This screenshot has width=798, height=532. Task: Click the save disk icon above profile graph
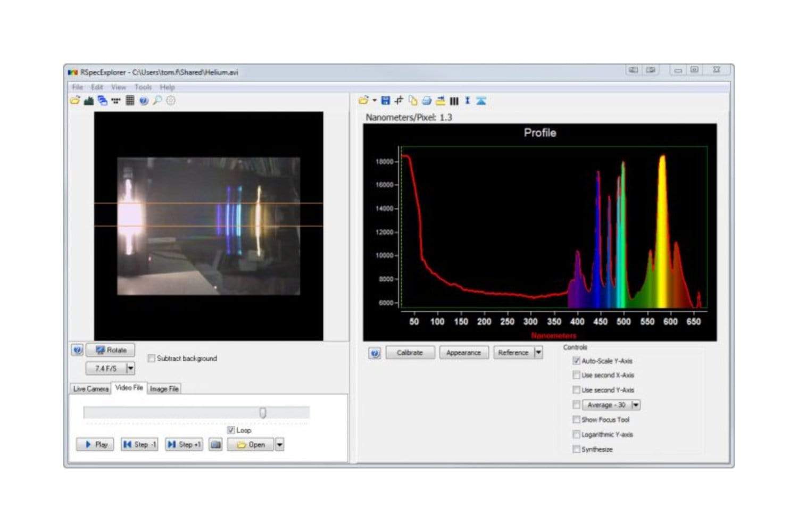click(386, 101)
